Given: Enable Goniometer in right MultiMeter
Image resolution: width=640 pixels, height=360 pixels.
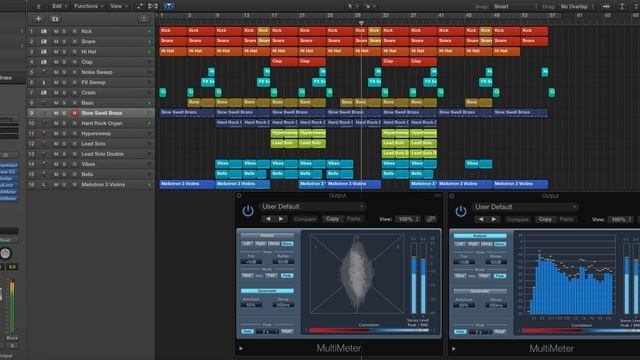Looking at the screenshot, I should click(480, 291).
